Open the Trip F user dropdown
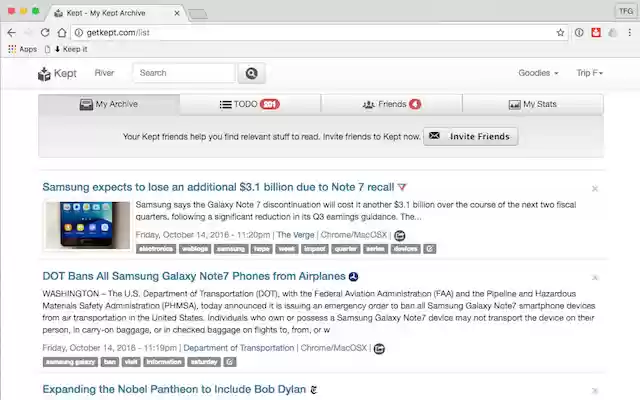 point(589,73)
